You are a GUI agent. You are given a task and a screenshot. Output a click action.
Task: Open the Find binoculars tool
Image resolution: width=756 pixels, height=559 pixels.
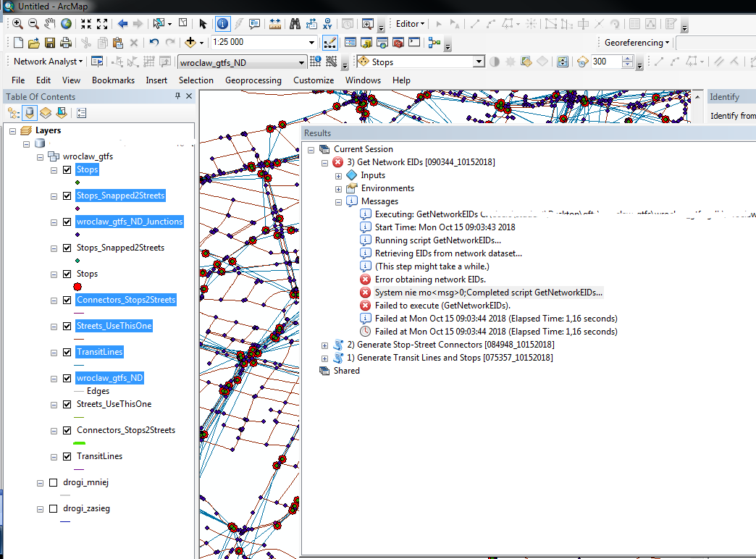tap(295, 24)
